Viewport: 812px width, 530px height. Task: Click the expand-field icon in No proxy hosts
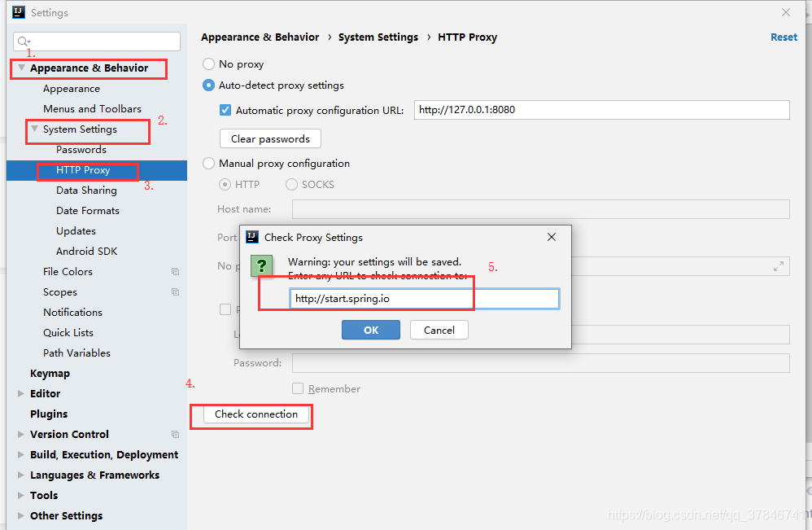(x=779, y=265)
